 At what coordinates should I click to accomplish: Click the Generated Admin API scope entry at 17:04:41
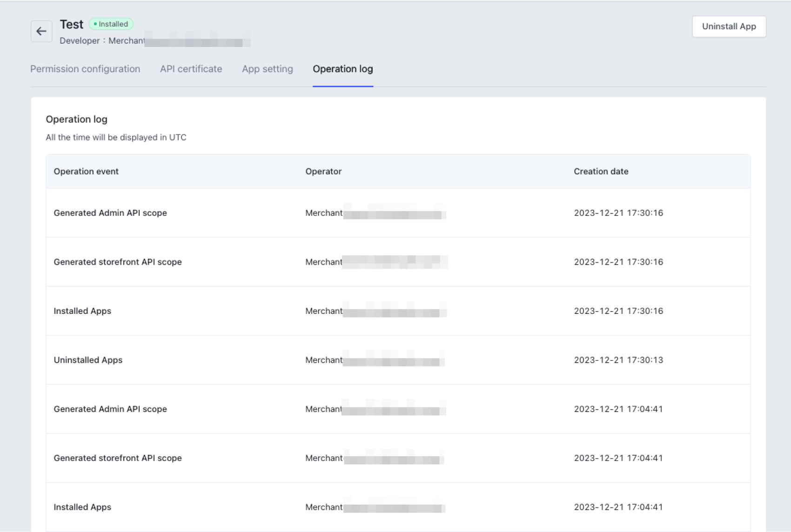[x=110, y=409]
